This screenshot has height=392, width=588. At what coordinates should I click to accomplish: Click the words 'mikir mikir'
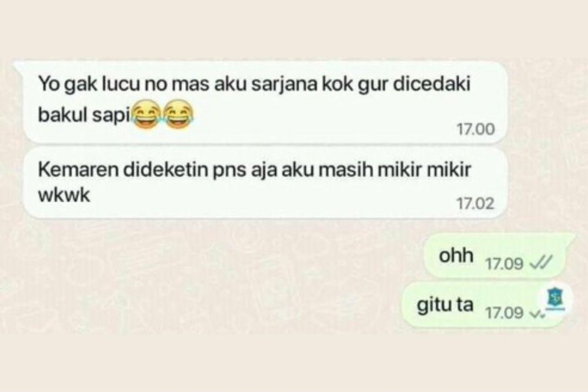click(x=424, y=169)
